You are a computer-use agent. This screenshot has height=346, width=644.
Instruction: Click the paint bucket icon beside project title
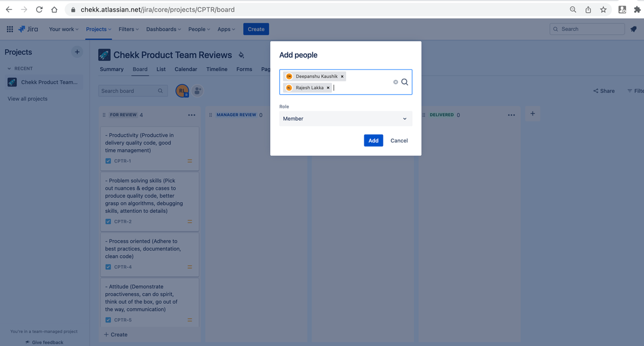(x=242, y=55)
